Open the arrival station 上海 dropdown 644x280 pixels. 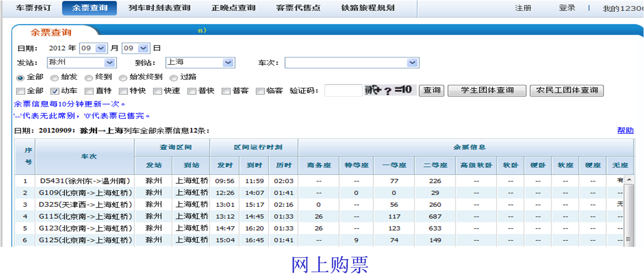click(200, 63)
